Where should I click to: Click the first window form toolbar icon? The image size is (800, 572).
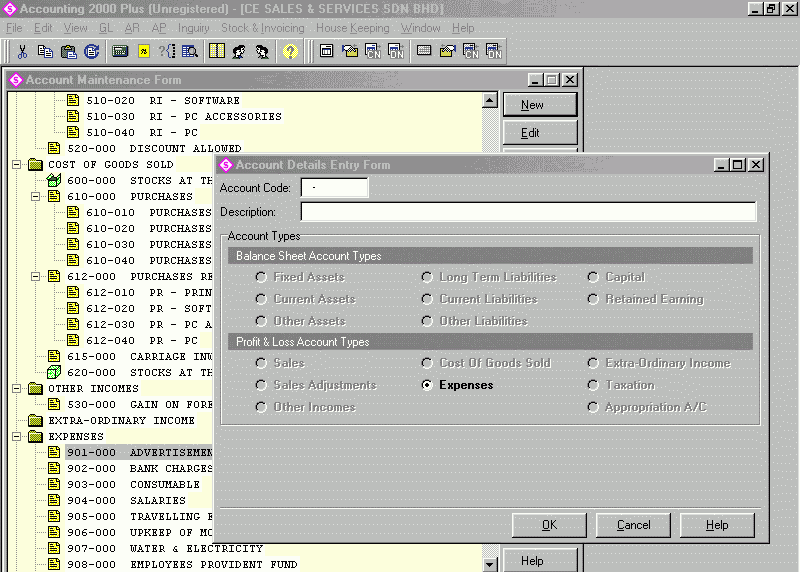pyautogui.click(x=327, y=52)
